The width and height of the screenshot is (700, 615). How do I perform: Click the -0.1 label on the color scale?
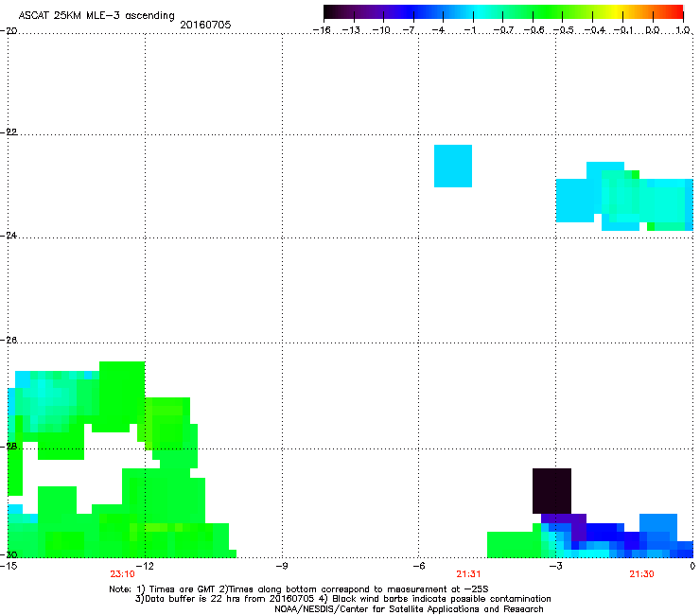coord(623,30)
